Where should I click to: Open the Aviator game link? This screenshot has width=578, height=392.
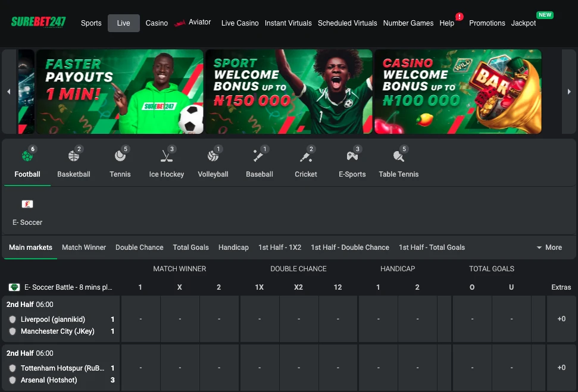(x=193, y=23)
